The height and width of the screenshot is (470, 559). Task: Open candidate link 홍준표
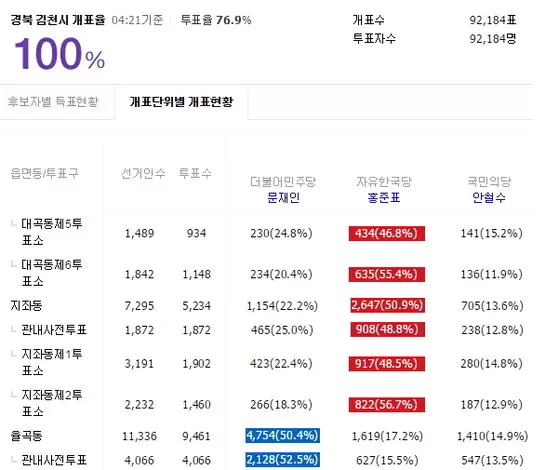pyautogui.click(x=384, y=197)
